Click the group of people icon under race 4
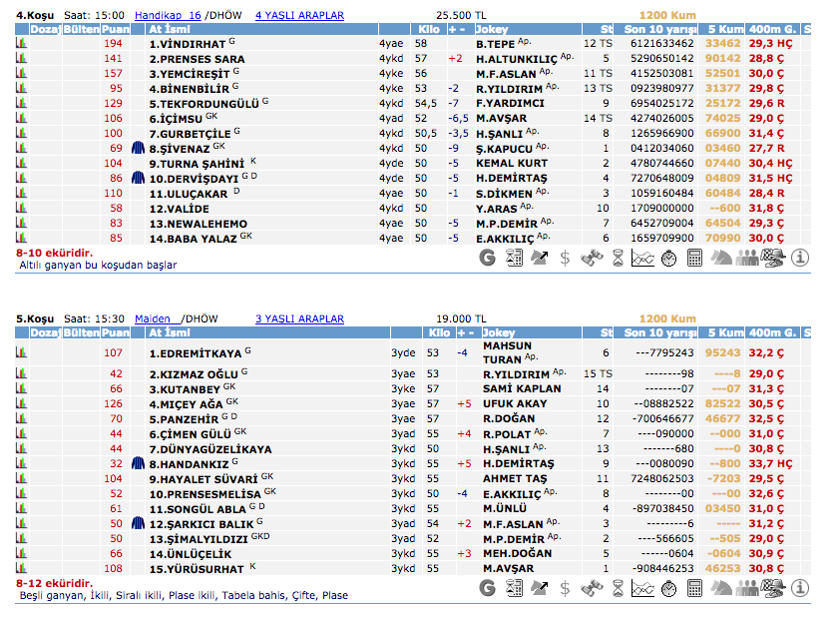Viewport: 840px width, 618px height. [x=747, y=258]
